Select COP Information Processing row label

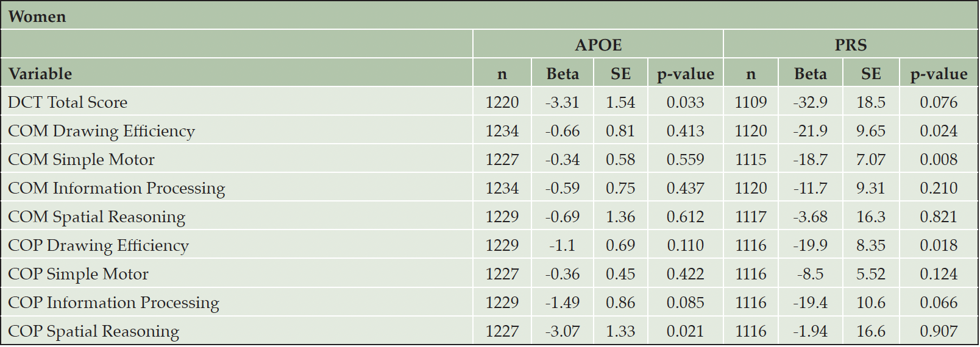pos(113,303)
